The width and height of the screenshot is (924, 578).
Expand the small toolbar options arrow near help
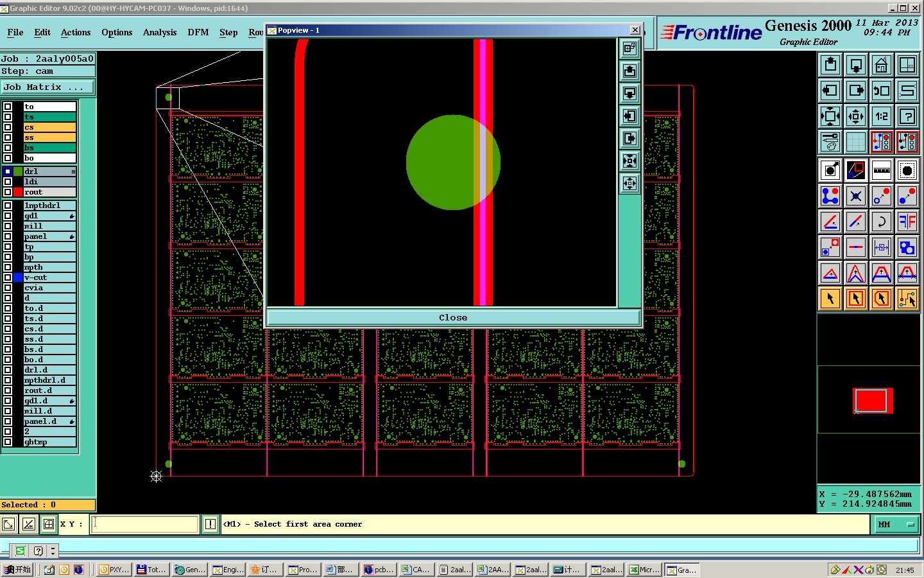coord(53,551)
